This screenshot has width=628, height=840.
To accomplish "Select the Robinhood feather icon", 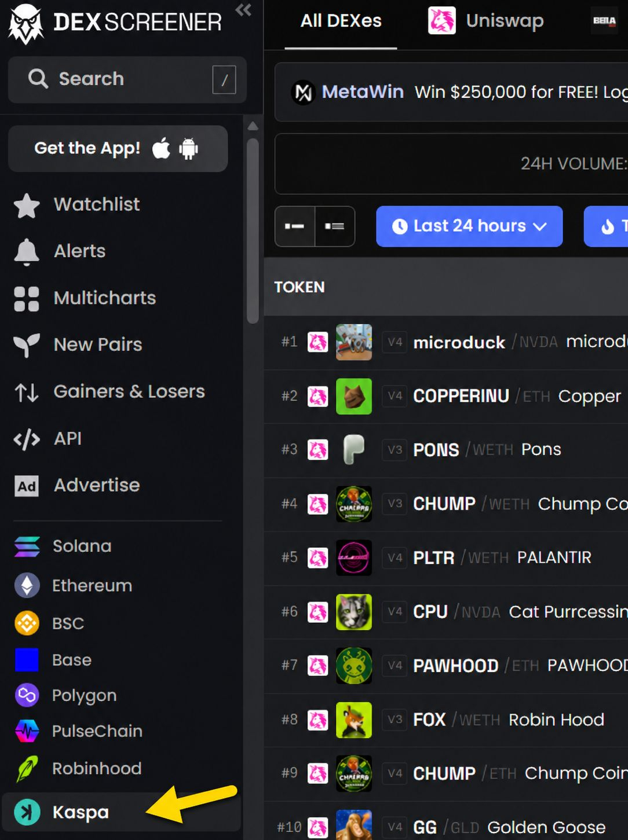I will 27,768.
